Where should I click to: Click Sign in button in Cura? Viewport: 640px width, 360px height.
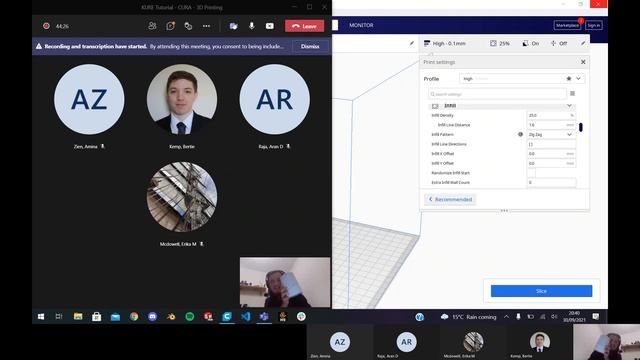(593, 25)
